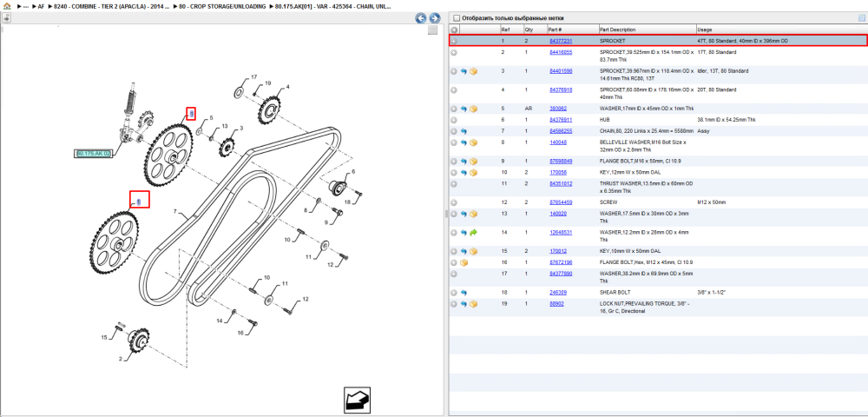This screenshot has width=868, height=417.
Task: Open part number link 87698849
Action: click(560, 161)
